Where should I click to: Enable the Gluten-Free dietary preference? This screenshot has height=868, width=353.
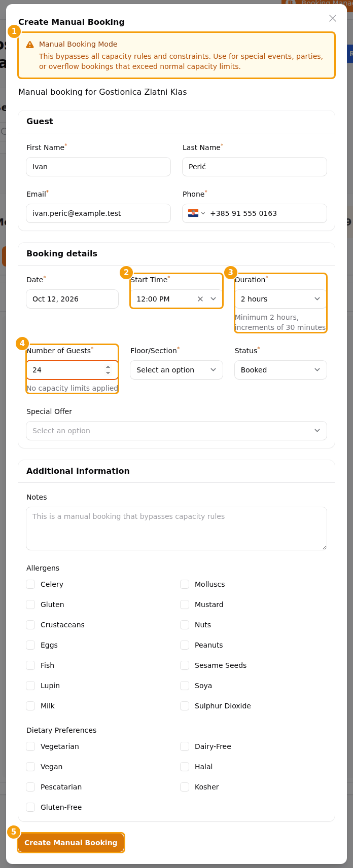pyautogui.click(x=30, y=807)
